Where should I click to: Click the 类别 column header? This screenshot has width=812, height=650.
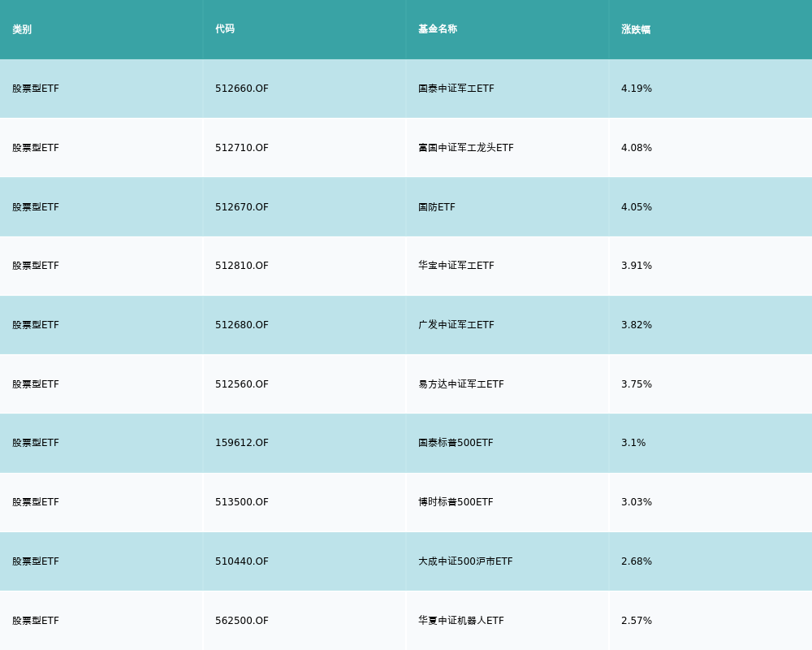pyautogui.click(x=22, y=29)
